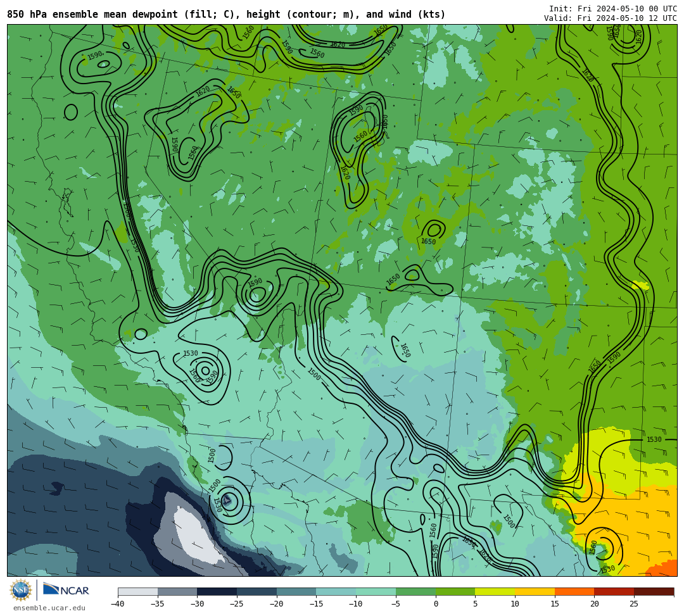
Task: Pick the dark teal -20 to -15 swatch
Action: point(296,591)
